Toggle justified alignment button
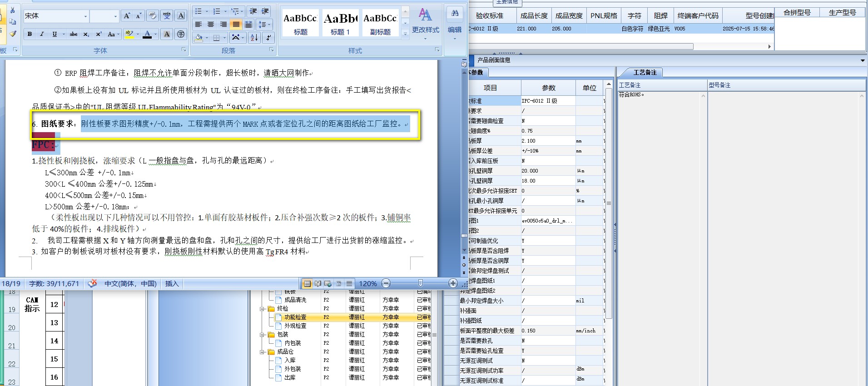The height and width of the screenshot is (386, 868). [x=236, y=25]
